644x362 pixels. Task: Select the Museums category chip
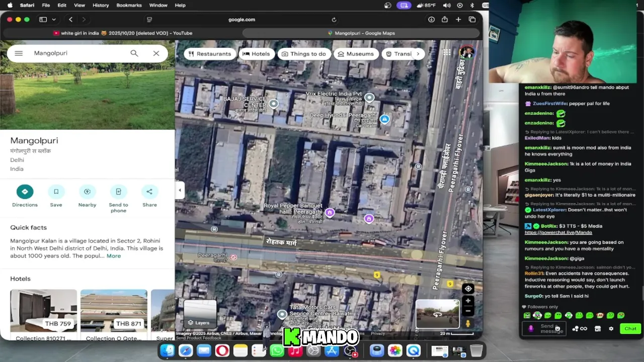pyautogui.click(x=356, y=54)
